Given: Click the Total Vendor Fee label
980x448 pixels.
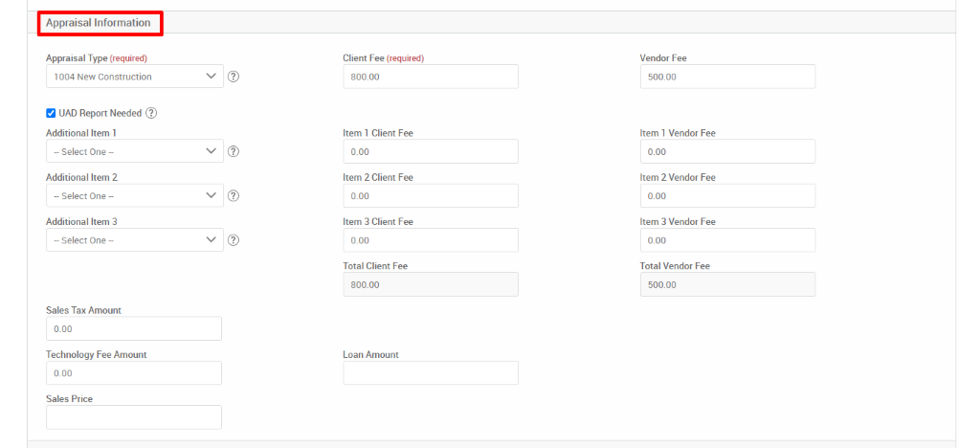Looking at the screenshot, I should click(675, 265).
